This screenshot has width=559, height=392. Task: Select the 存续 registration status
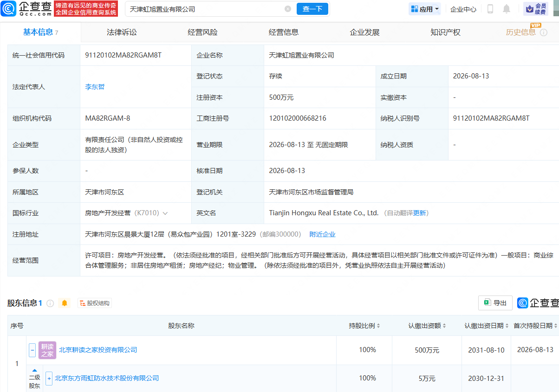(x=275, y=76)
